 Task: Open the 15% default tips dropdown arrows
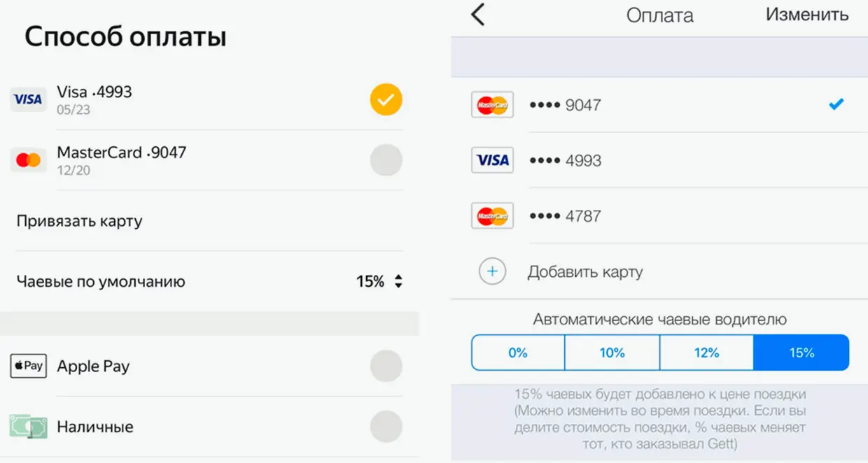[398, 282]
